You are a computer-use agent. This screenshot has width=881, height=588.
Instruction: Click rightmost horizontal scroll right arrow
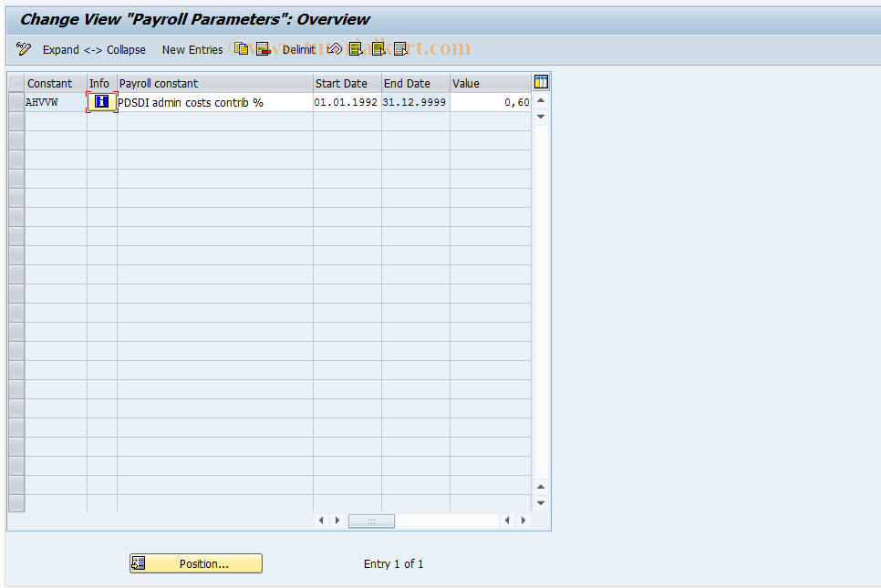click(x=523, y=521)
